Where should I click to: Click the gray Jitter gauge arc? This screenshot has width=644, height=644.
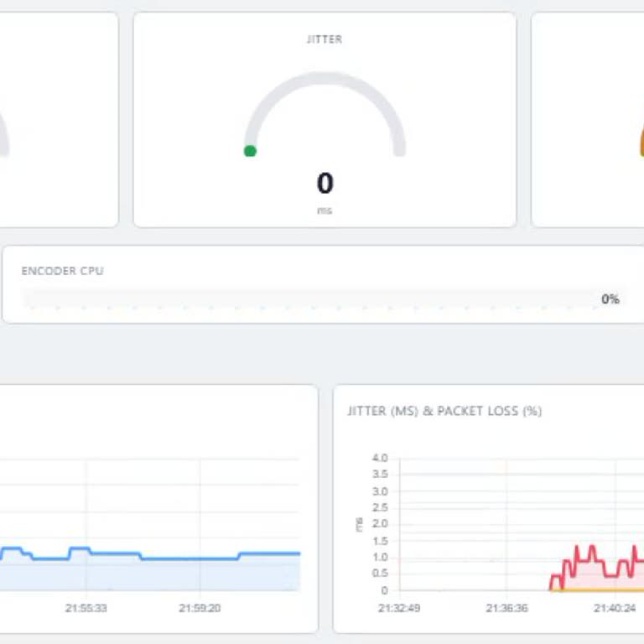(x=325, y=76)
